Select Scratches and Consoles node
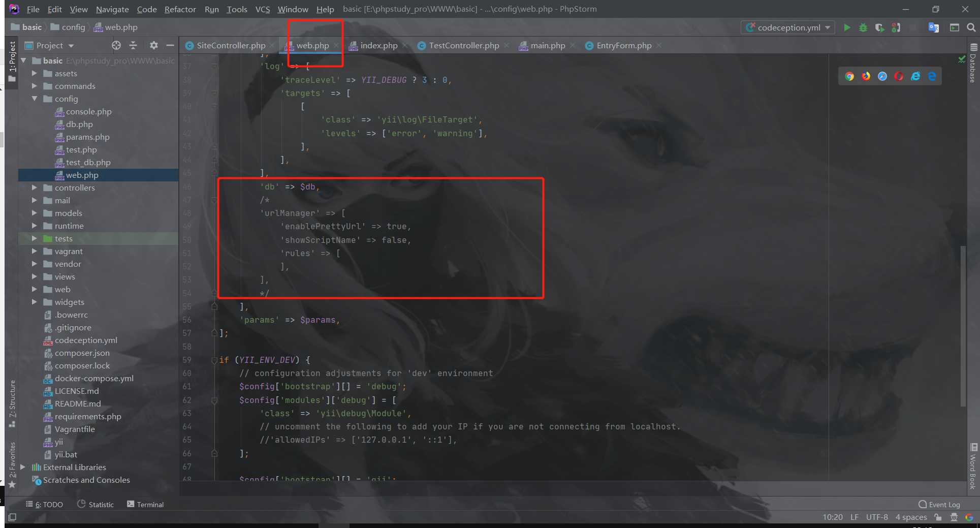Viewport: 980px width, 528px height. tap(86, 480)
